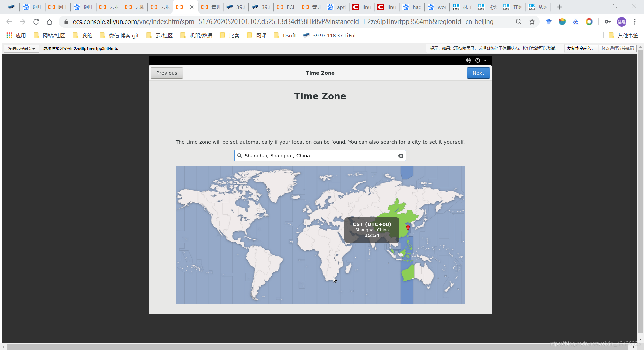The height and width of the screenshot is (350, 644).
Task: Open the 发送远程命令 dropdown
Action: point(21,48)
